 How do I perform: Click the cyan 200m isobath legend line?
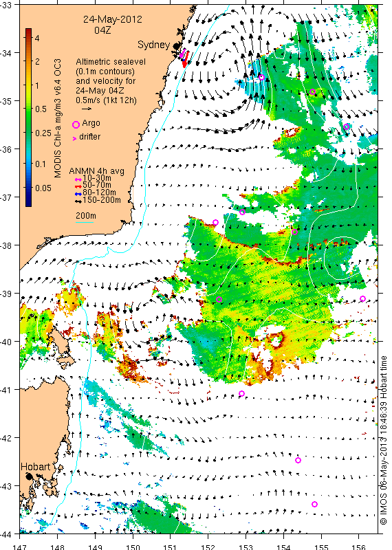point(85,222)
